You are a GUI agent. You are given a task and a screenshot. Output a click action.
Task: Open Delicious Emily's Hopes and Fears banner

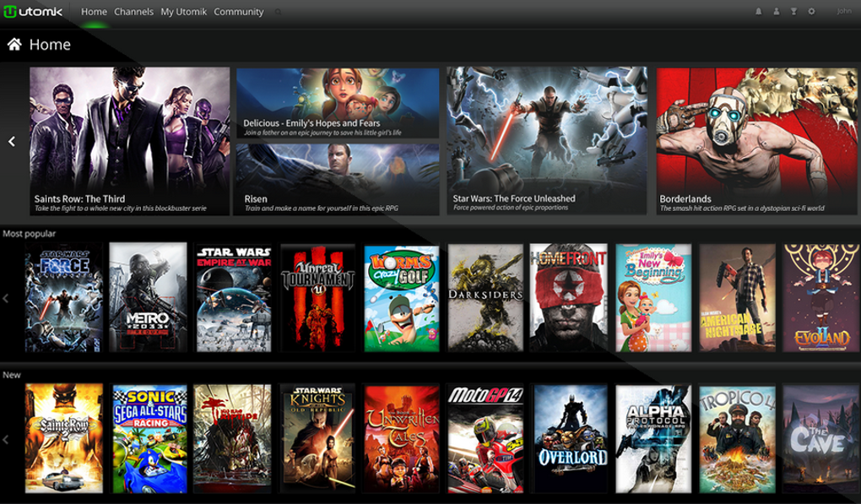click(338, 103)
